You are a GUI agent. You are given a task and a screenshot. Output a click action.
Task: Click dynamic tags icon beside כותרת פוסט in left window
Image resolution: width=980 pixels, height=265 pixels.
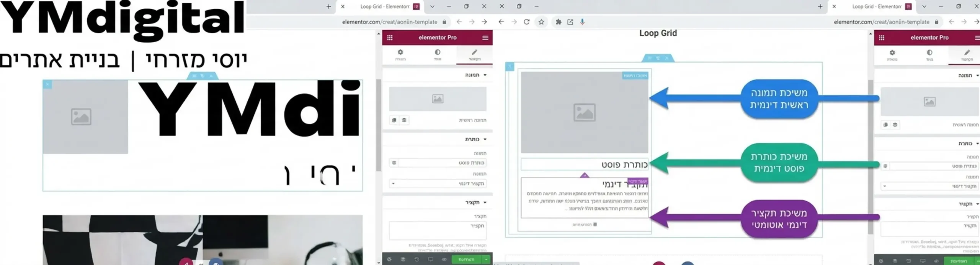point(394,163)
